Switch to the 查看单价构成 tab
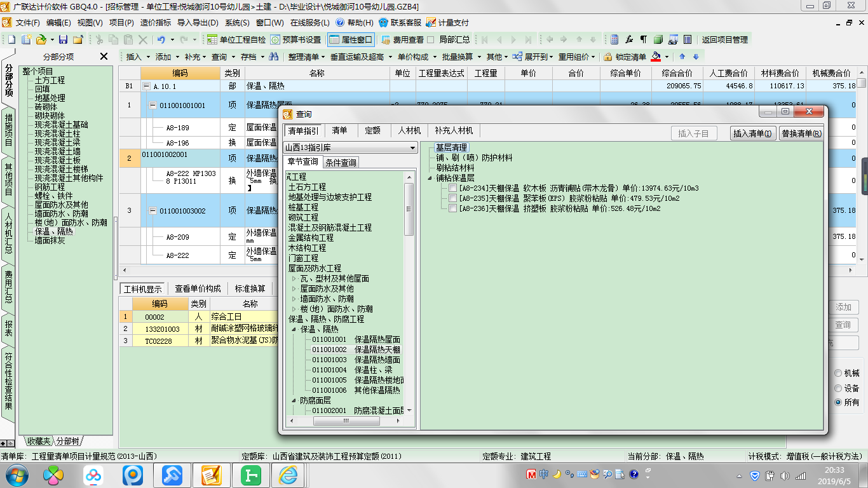This screenshot has width=868, height=488. pos(198,288)
